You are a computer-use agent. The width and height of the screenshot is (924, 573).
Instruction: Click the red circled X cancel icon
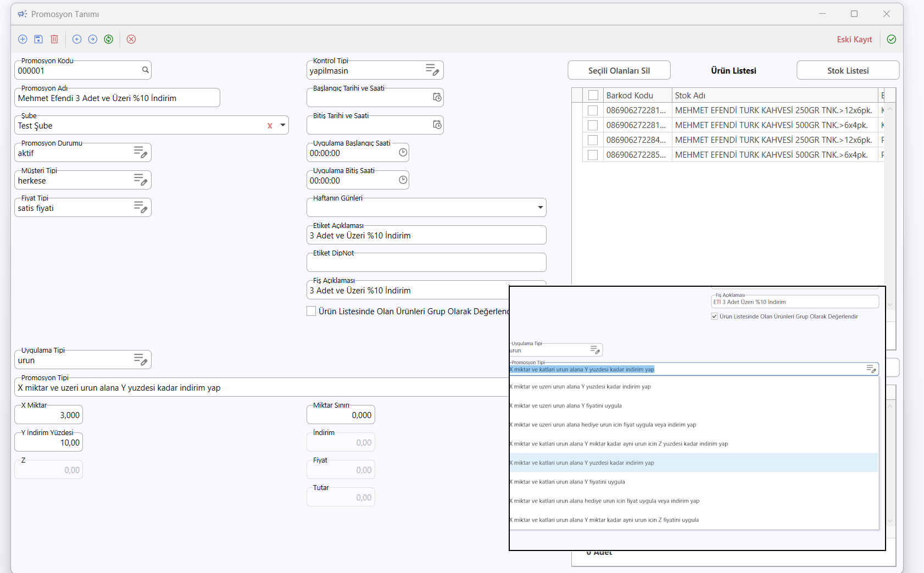tap(131, 39)
